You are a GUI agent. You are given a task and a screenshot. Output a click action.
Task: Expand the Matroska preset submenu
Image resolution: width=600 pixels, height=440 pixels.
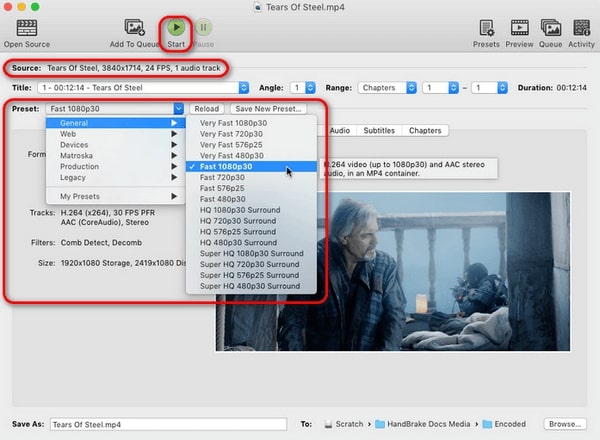tap(116, 155)
